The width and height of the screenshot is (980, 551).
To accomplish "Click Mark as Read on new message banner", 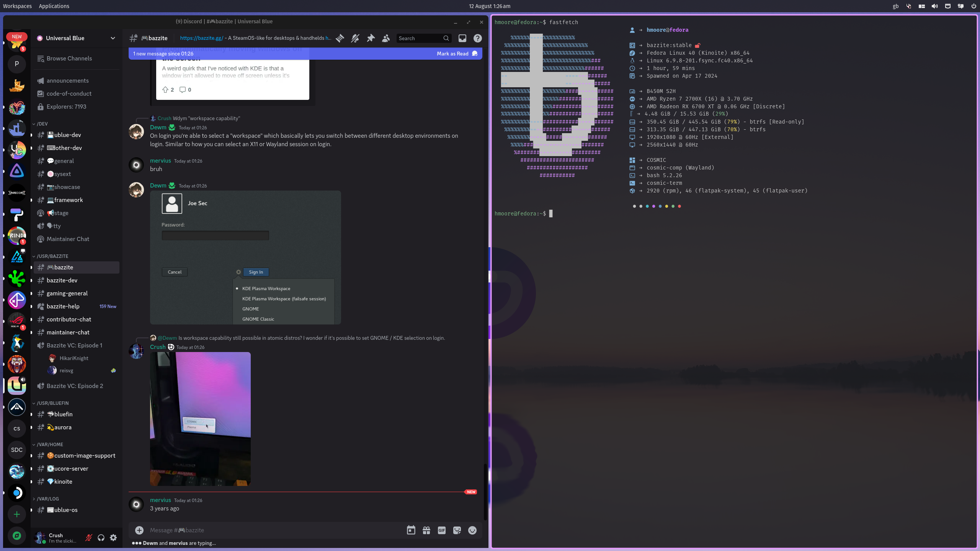I will (453, 54).
